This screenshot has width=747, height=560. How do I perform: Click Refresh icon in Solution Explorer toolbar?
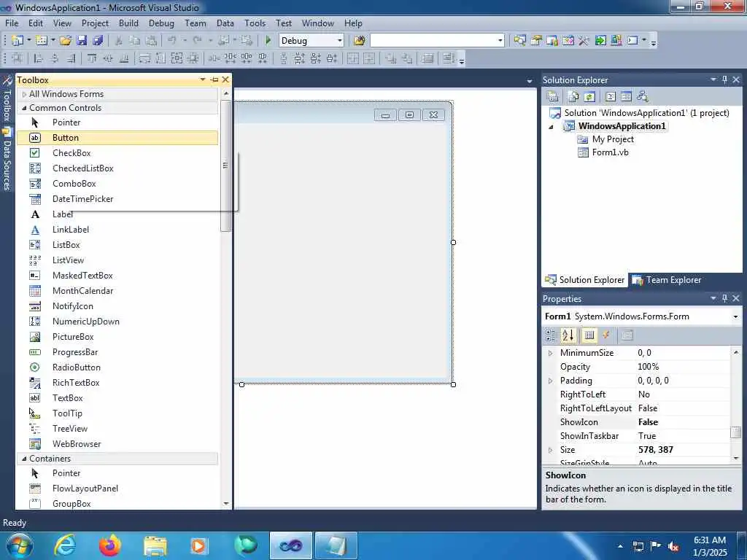[589, 97]
